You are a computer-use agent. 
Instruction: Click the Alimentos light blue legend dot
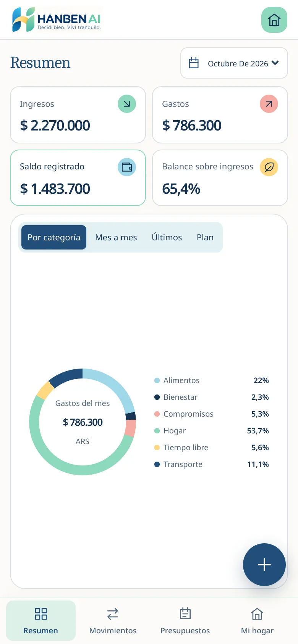[x=157, y=380]
